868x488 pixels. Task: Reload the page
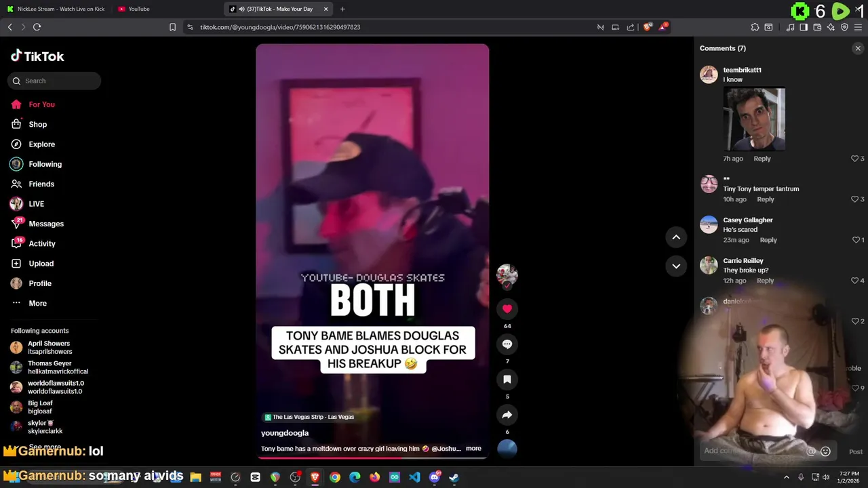tap(37, 27)
